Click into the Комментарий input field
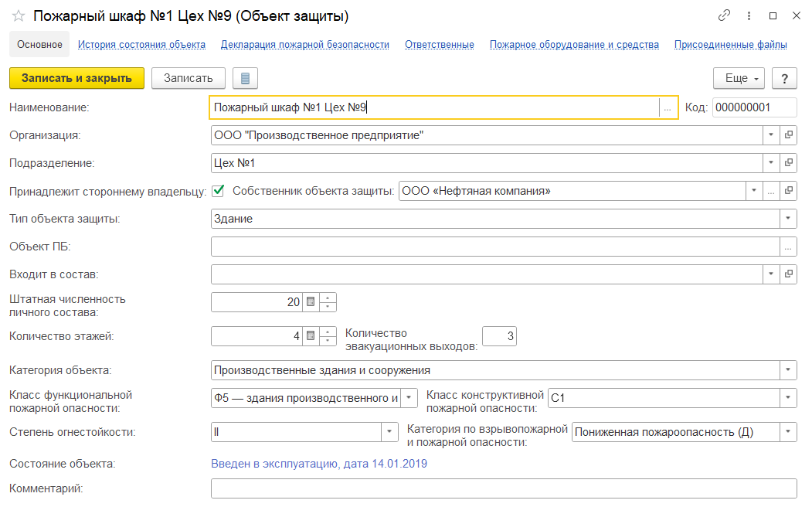The height and width of the screenshot is (507, 812). [502, 488]
